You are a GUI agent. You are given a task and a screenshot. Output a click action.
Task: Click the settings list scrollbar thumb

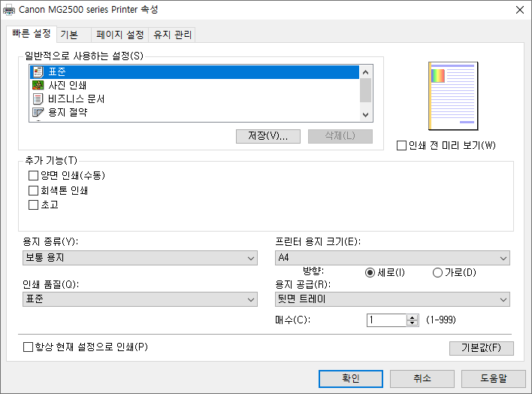click(365, 90)
